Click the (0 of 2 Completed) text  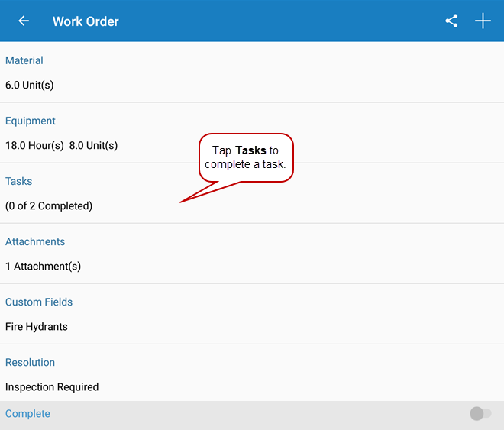pos(49,205)
